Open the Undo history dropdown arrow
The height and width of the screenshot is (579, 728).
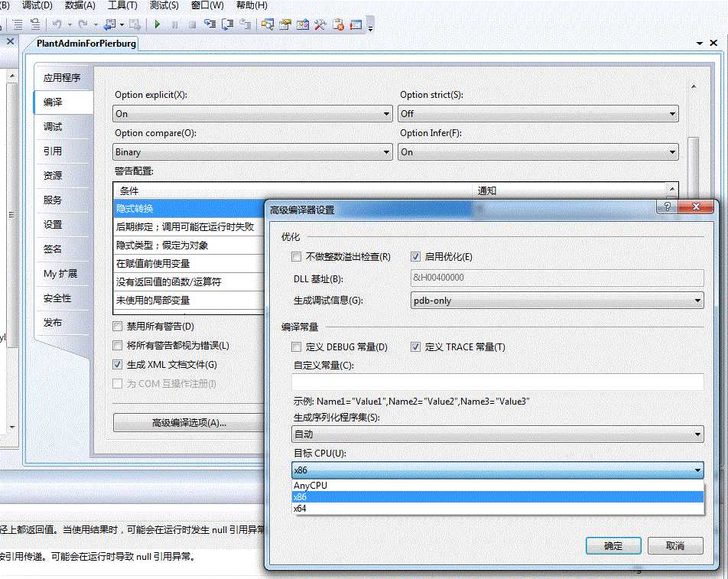pos(69,24)
